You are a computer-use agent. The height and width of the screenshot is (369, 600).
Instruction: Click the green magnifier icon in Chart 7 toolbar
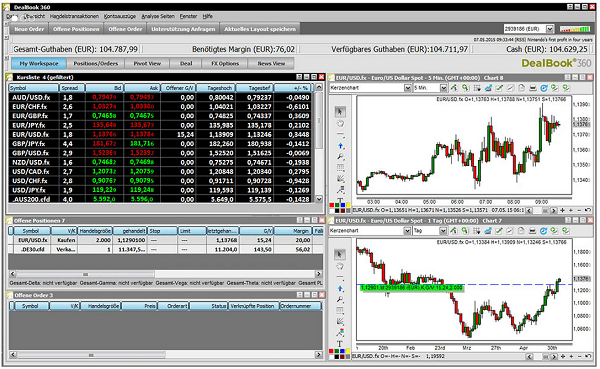pos(465,231)
